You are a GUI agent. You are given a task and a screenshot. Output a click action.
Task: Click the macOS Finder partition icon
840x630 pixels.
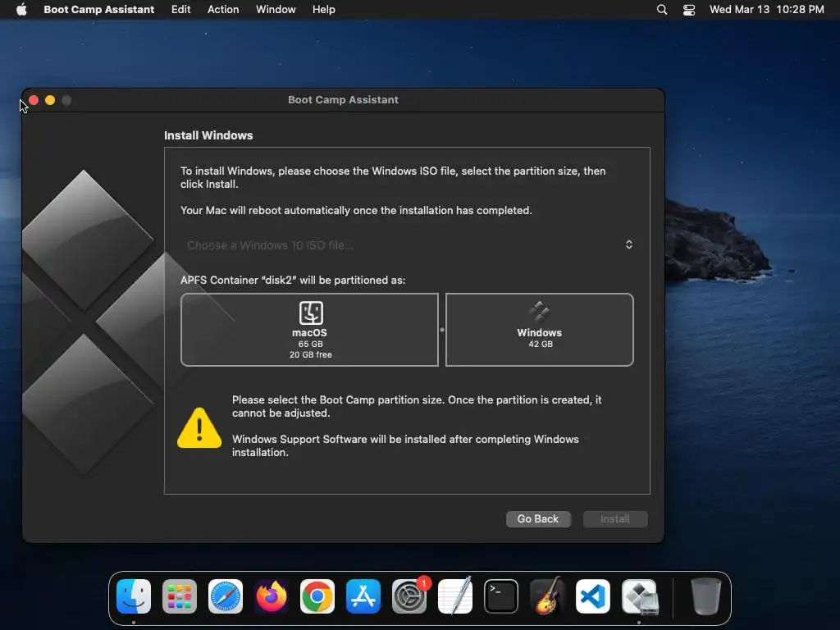click(311, 313)
